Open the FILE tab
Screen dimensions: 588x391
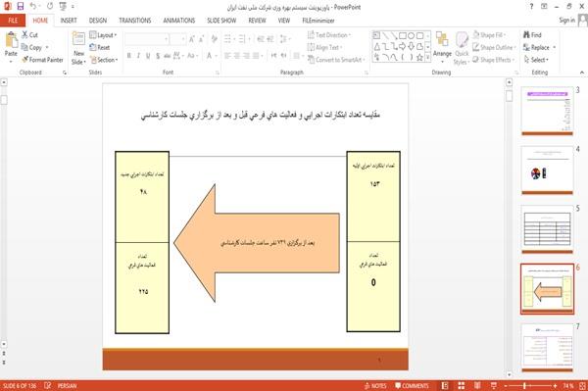[13, 21]
